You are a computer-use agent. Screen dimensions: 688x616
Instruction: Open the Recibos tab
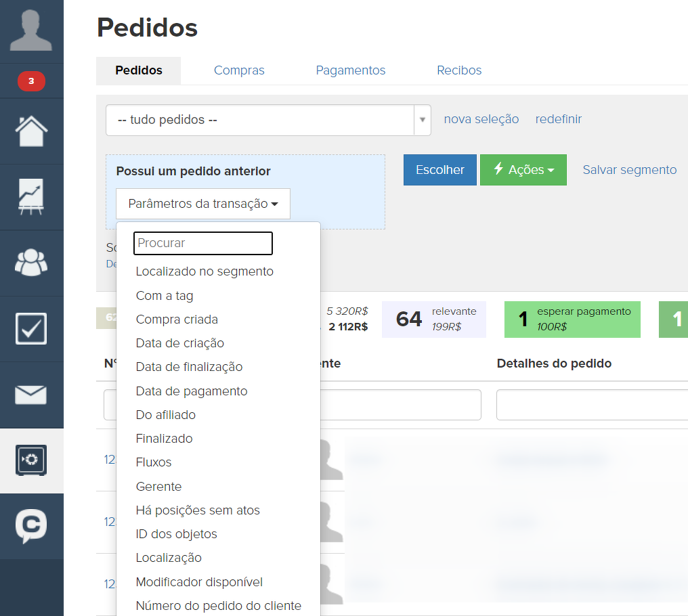[459, 70]
